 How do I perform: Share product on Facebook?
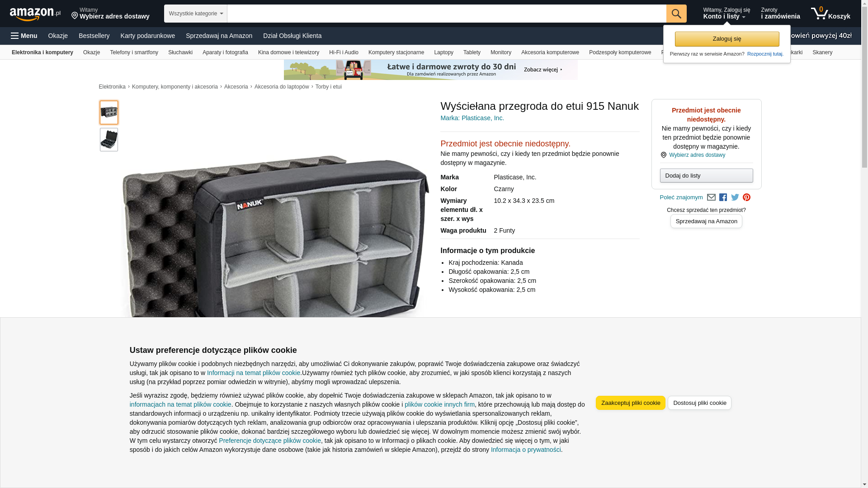tap(723, 197)
